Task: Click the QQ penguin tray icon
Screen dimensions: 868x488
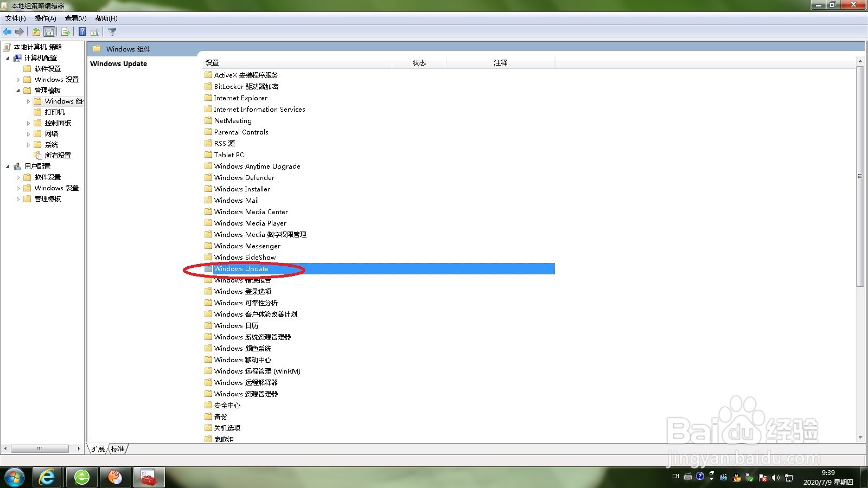Action: [x=737, y=478]
